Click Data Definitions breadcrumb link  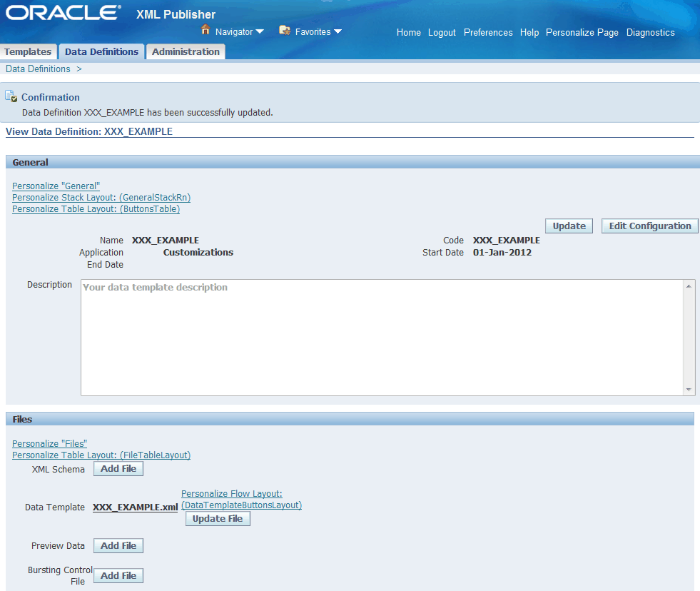tap(38, 69)
